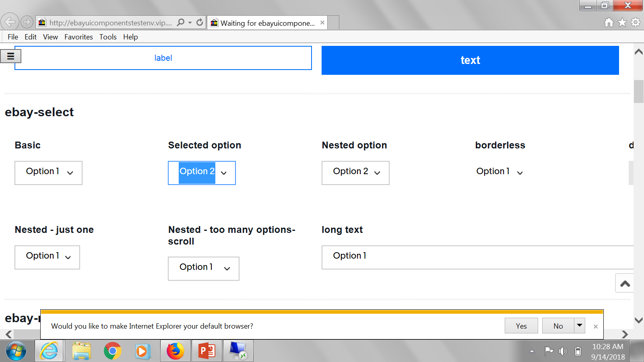644x362 pixels.
Task: Expand the Nested option select
Action: (355, 173)
